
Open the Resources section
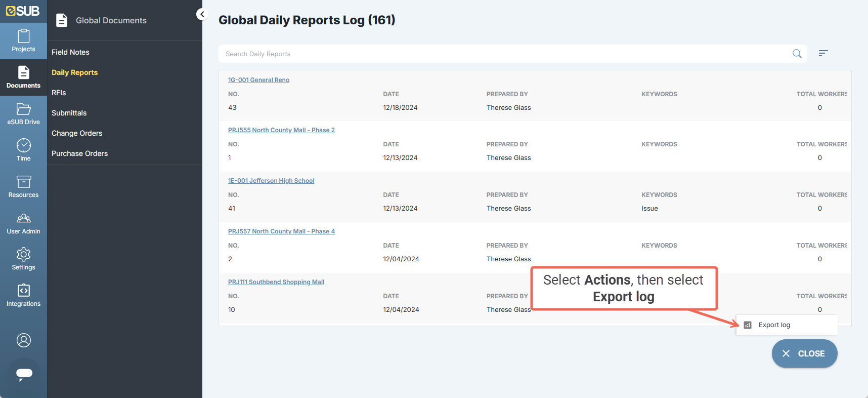click(x=23, y=187)
